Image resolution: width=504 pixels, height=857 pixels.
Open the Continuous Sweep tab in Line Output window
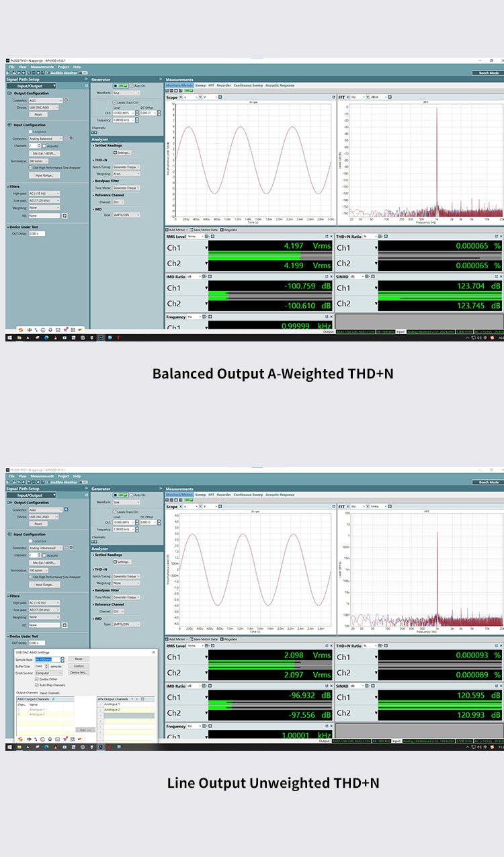[x=248, y=495]
